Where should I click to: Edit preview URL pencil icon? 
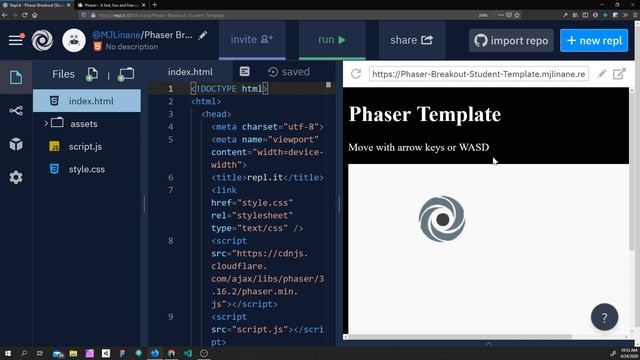602,74
